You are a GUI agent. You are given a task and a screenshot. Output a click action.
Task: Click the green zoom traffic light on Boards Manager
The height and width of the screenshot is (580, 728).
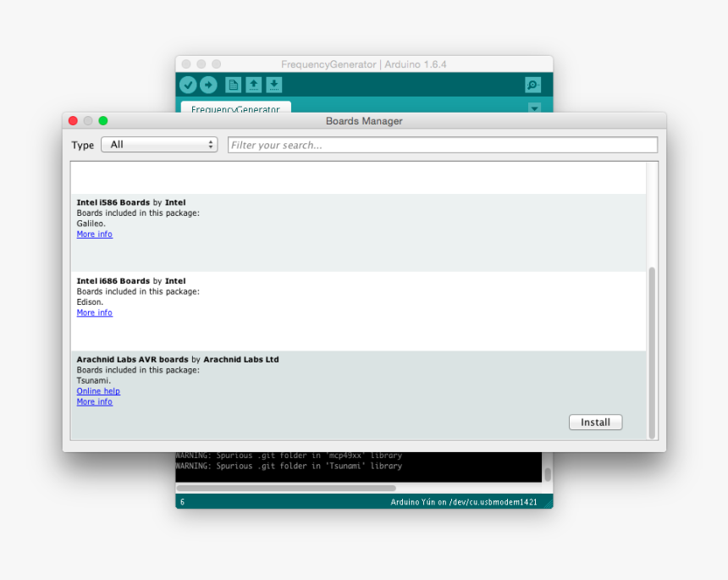(102, 120)
